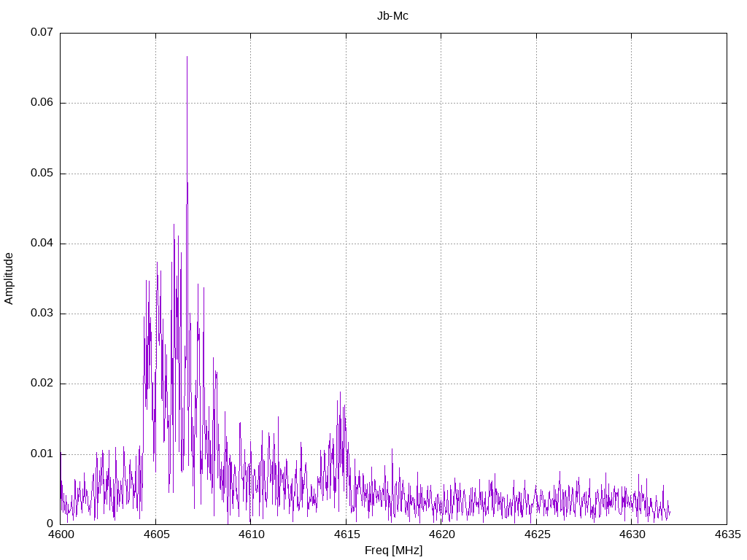Select the 0.04 y-axis tick label
Viewport: 747px width, 560px height.
42,244
